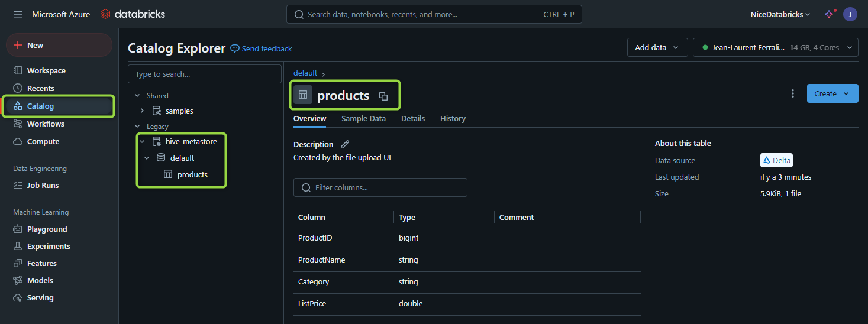Image resolution: width=868 pixels, height=324 pixels.
Task: Click the Comment column header
Action: pos(517,218)
